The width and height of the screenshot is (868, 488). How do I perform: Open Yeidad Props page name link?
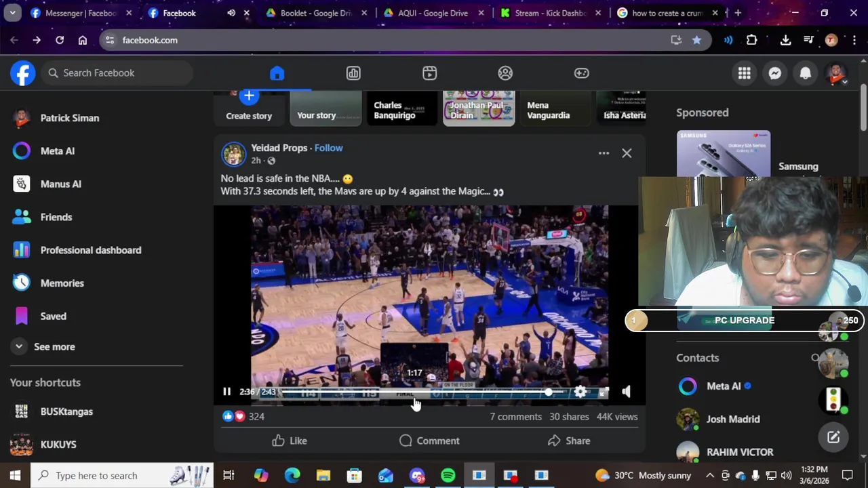pos(279,148)
